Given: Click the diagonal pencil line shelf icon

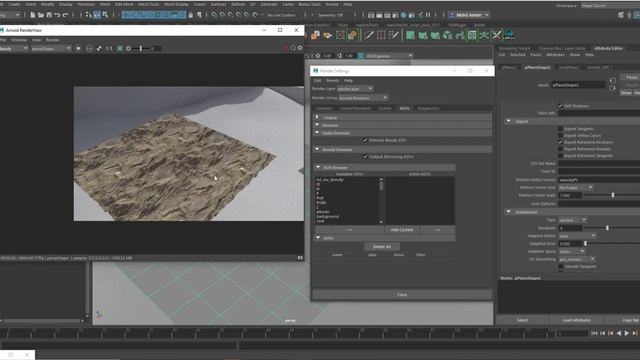Looking at the screenshot, I should (x=369, y=36).
